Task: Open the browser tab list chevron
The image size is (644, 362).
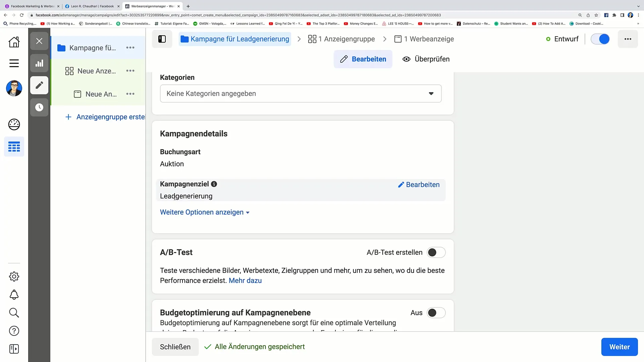Action: [638, 6]
